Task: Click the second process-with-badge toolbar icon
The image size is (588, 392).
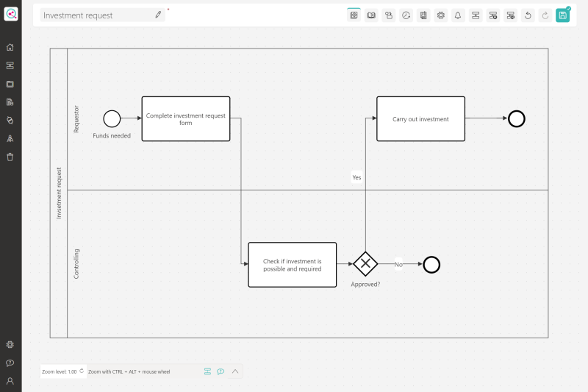Action: [510, 15]
